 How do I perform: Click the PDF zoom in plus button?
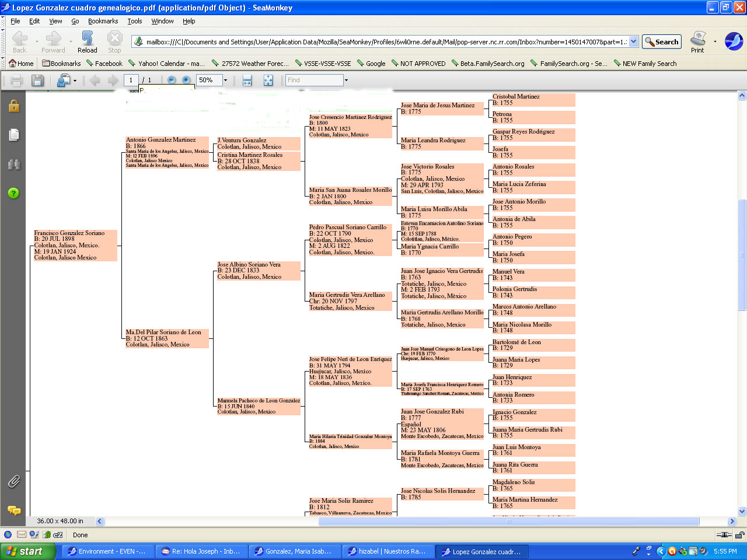pyautogui.click(x=186, y=80)
